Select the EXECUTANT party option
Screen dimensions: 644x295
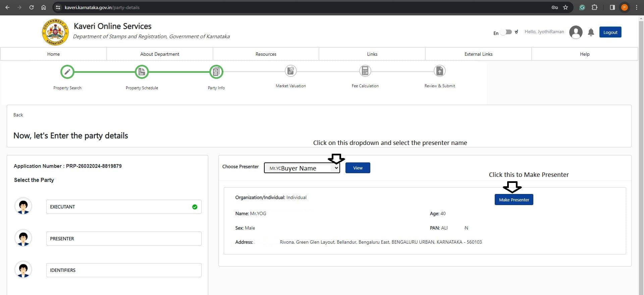tap(124, 207)
